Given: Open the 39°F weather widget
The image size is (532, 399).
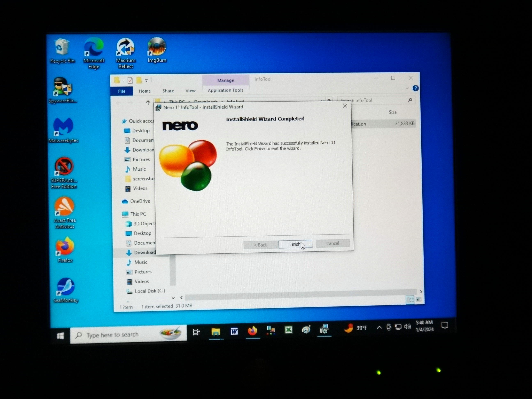Looking at the screenshot, I should pos(355,328).
